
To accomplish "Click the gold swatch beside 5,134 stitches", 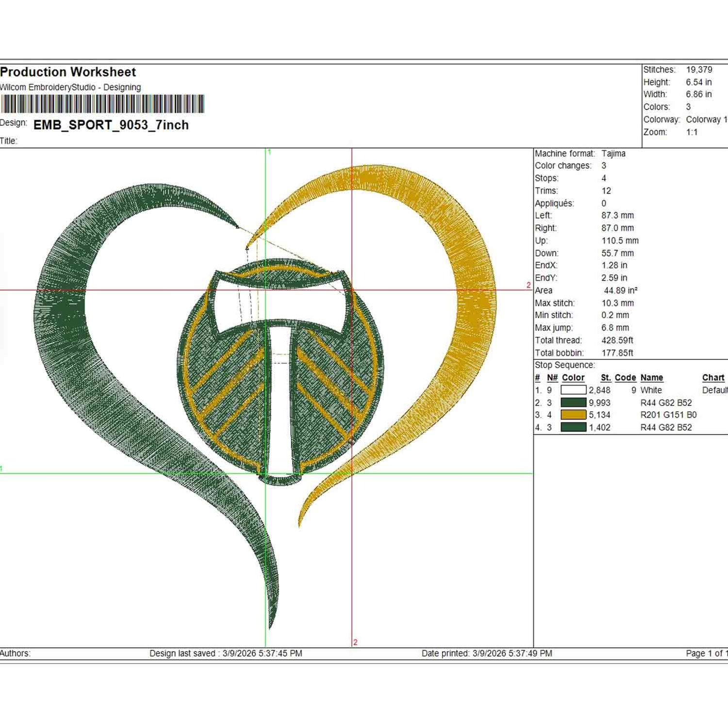I will point(573,415).
